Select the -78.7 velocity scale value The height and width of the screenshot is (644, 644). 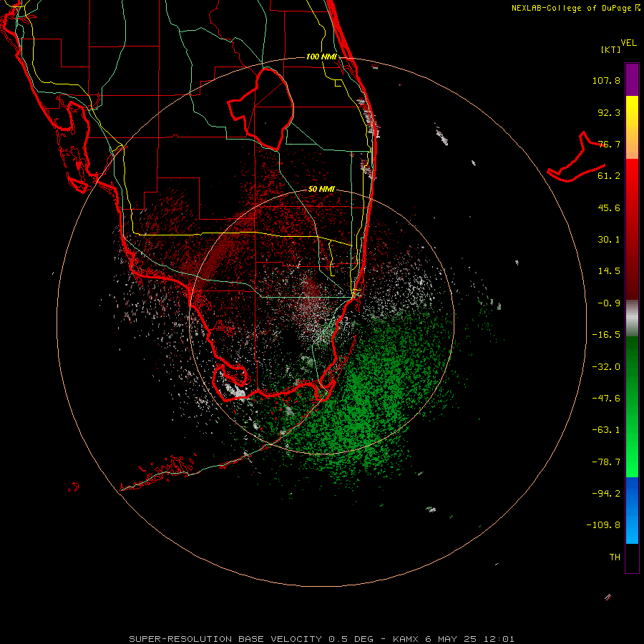point(606,462)
